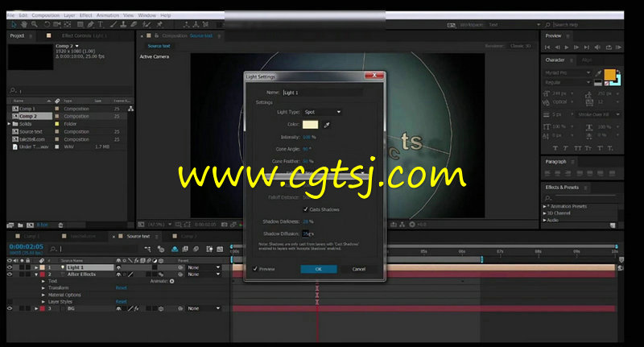The image size is (644, 347).
Task: Open the Workspace dropdown
Action: (514, 25)
